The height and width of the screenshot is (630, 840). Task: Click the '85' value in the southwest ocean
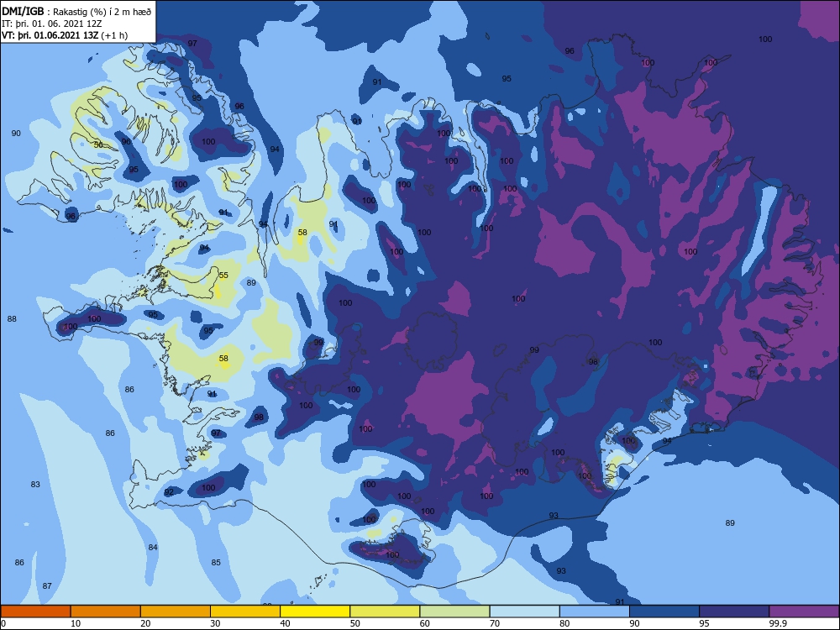(x=216, y=563)
